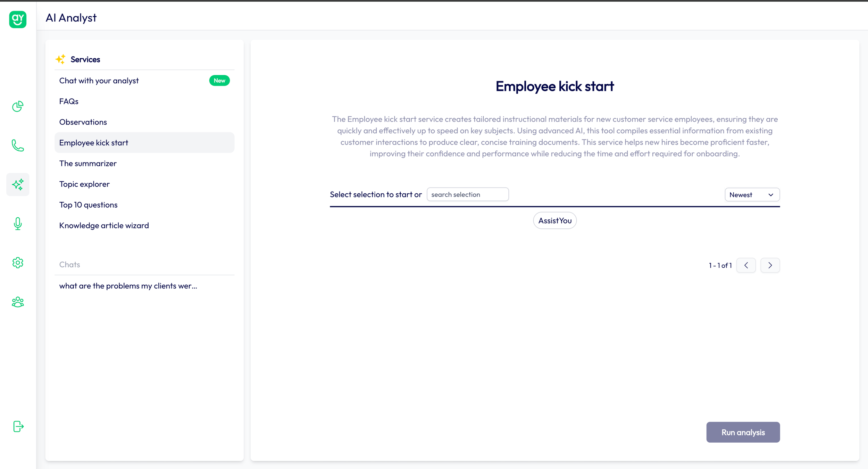This screenshot has width=868, height=469.
Task: Open Knowledge article wizard service
Action: click(x=104, y=225)
